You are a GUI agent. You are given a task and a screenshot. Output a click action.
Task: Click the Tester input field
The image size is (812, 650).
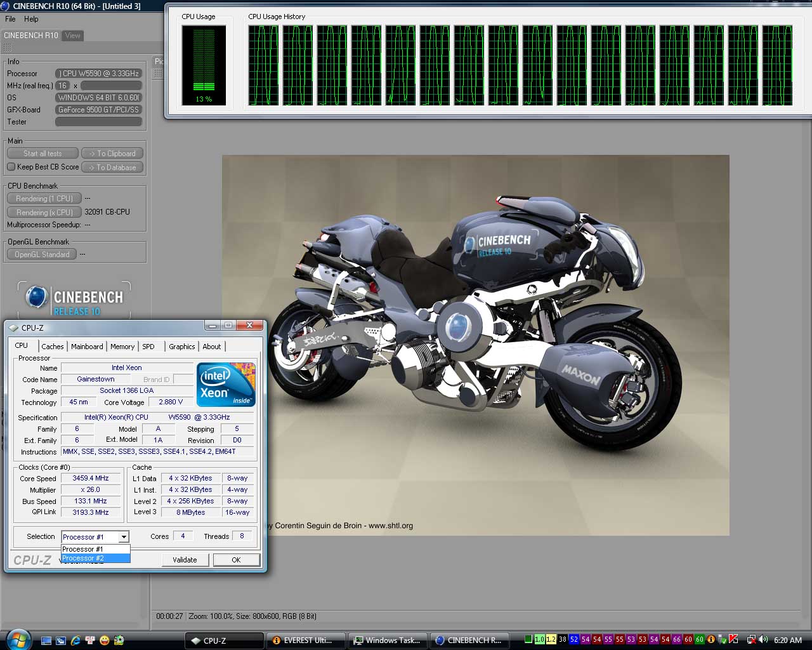[98, 122]
